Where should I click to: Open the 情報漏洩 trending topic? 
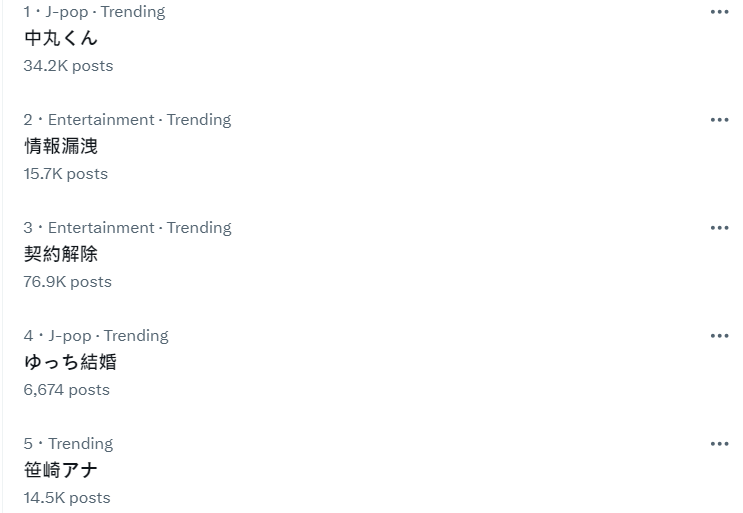[x=61, y=146]
